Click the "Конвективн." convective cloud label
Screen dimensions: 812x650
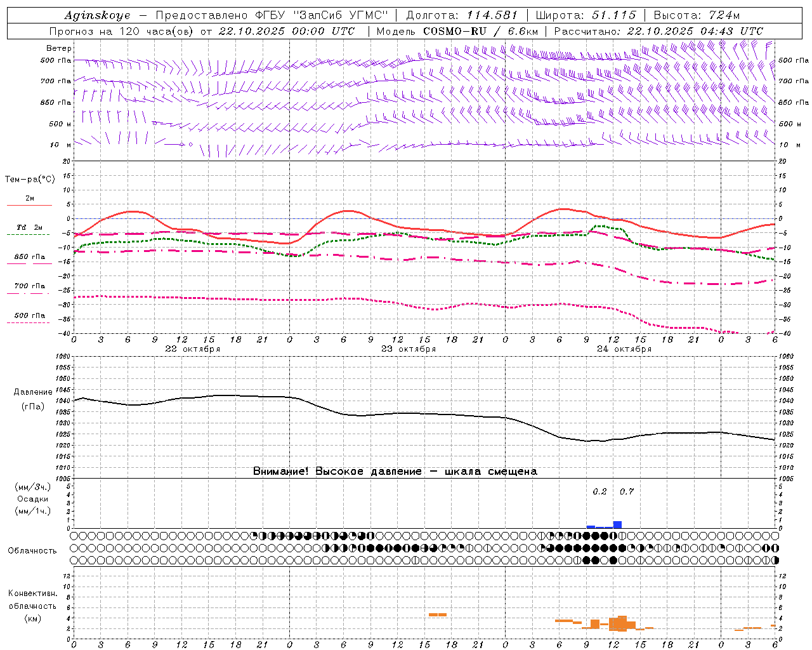32,594
